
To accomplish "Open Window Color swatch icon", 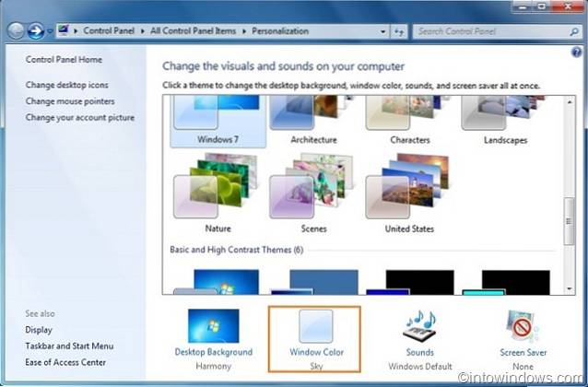I will pyautogui.click(x=316, y=326).
